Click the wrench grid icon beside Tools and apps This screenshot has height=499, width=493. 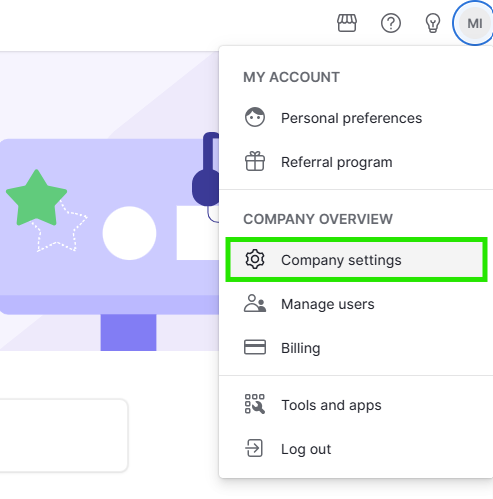click(x=255, y=404)
